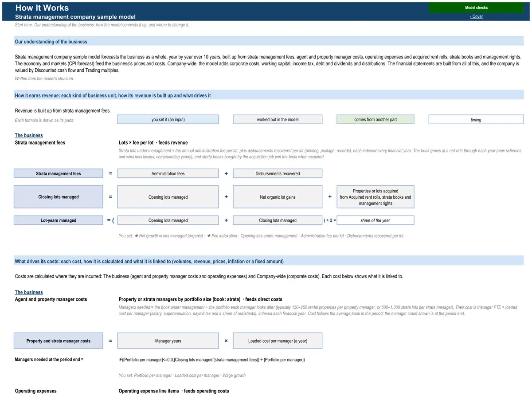Click the 'Properties or lots acquired' box
This screenshot has height=396, width=532.
click(376, 197)
